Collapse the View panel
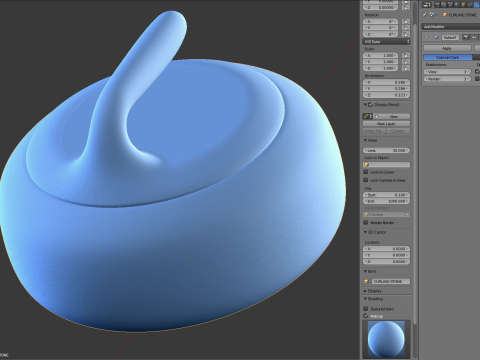This screenshot has height=360, width=480. 365,140
